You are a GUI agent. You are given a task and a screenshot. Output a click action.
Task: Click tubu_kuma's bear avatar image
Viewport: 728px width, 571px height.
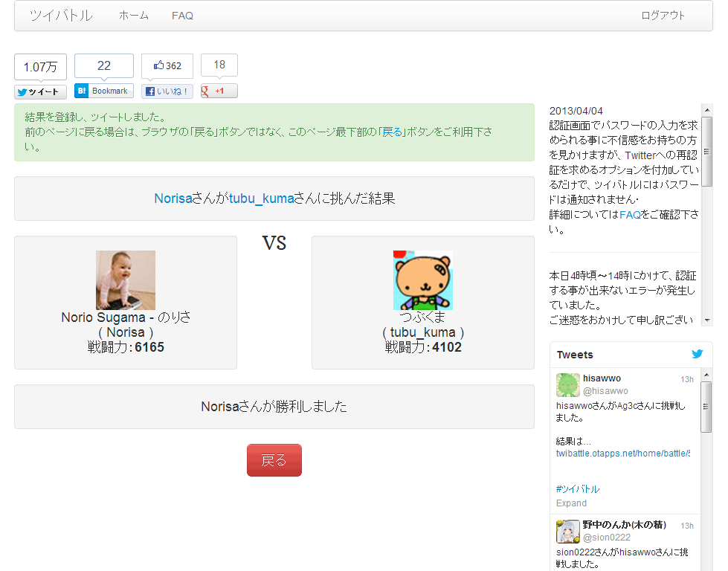coord(423,280)
